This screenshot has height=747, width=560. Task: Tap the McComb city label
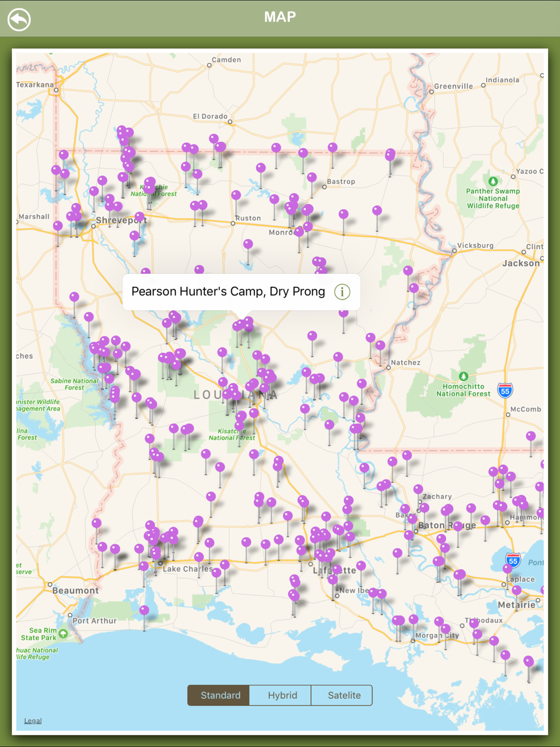pos(525,409)
